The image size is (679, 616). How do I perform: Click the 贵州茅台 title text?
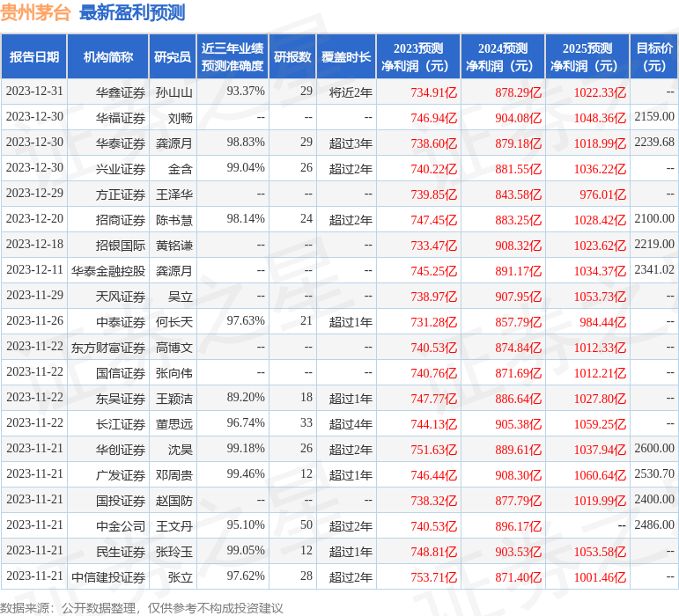35,12
